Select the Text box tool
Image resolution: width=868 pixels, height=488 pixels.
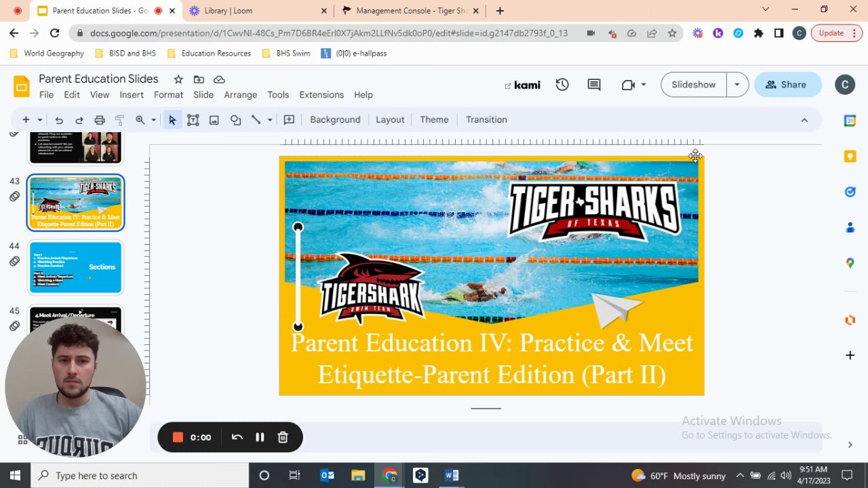tap(193, 120)
